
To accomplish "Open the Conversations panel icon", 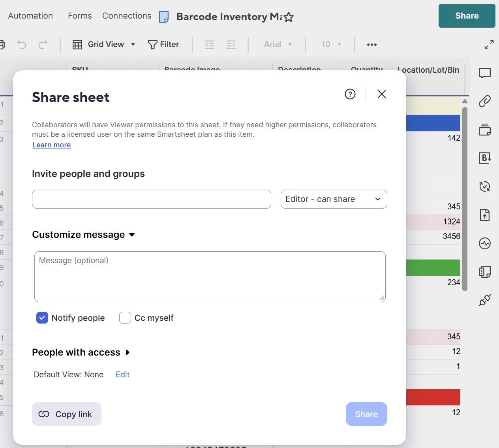I will pos(484,73).
